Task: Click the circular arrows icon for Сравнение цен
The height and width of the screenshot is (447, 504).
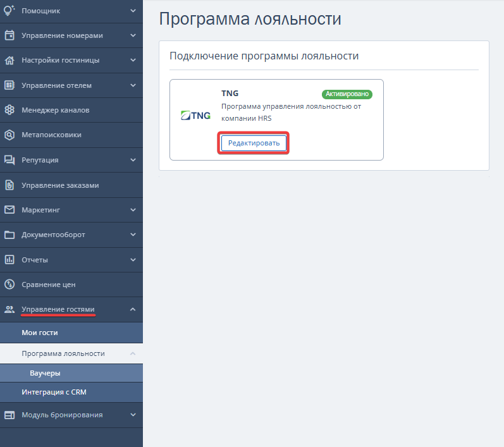Action: click(x=9, y=285)
